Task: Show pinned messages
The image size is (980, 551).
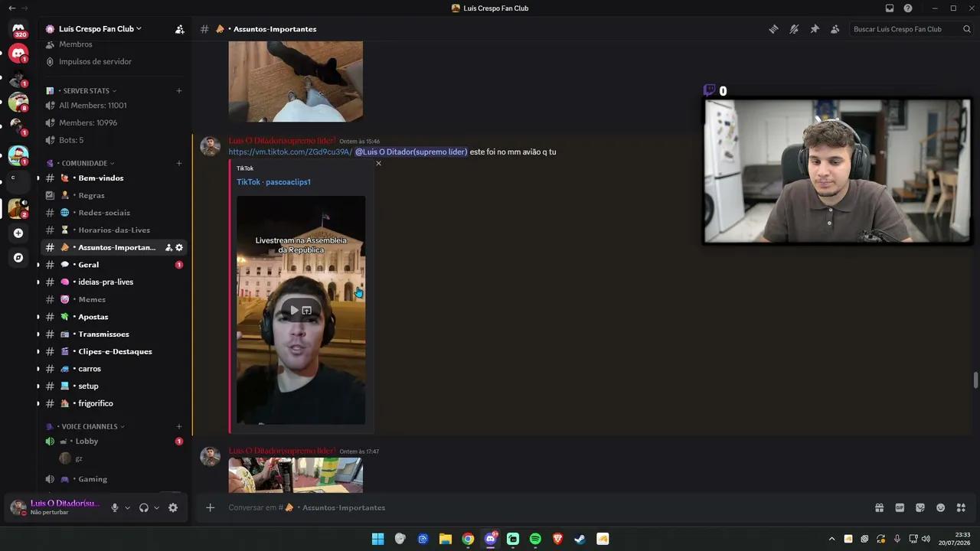Action: coord(815,29)
